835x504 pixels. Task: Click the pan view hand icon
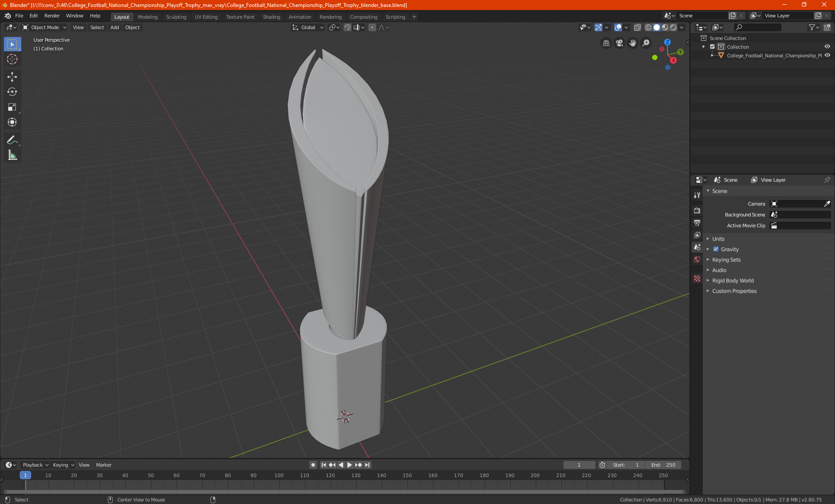pyautogui.click(x=633, y=43)
